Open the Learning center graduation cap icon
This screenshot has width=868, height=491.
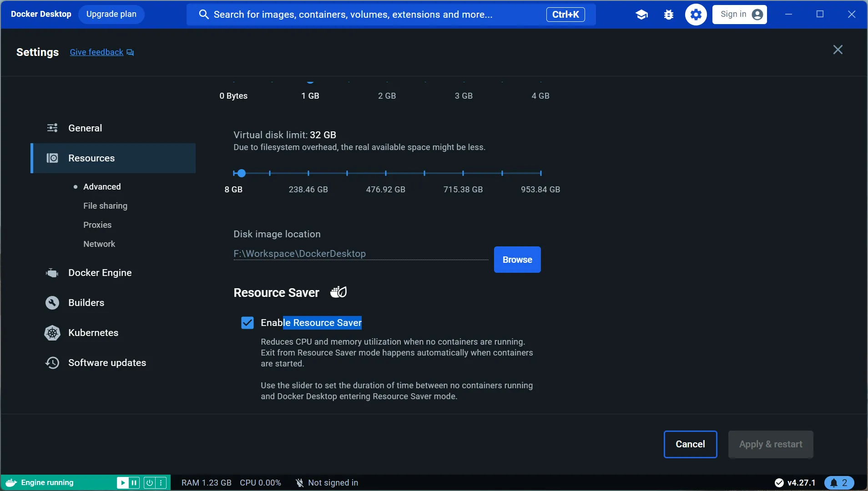coord(641,15)
